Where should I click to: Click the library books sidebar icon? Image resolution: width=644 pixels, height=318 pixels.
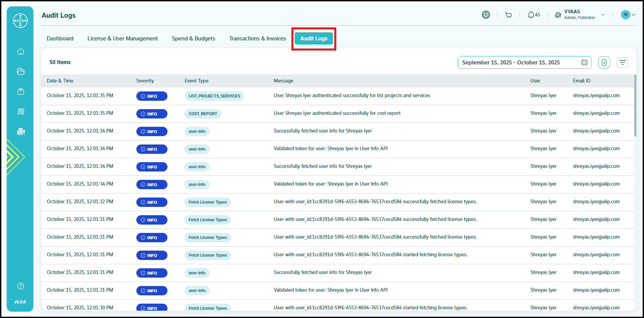(x=21, y=111)
